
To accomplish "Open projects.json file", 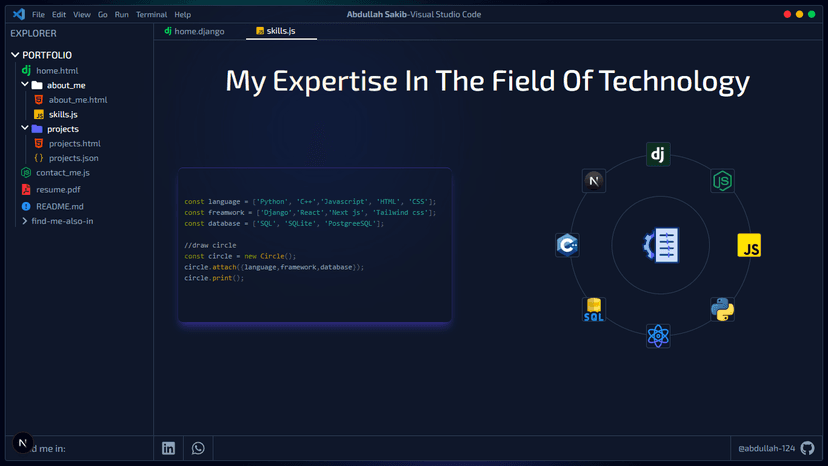I will 73,158.
